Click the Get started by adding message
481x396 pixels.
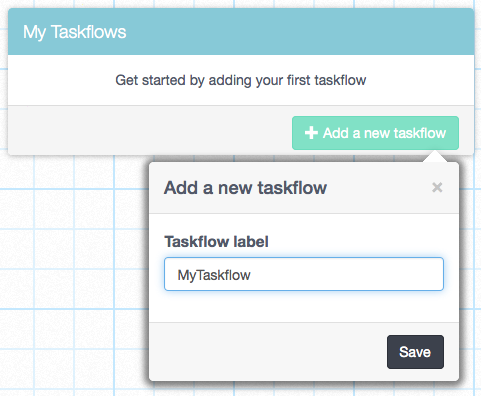click(x=241, y=80)
